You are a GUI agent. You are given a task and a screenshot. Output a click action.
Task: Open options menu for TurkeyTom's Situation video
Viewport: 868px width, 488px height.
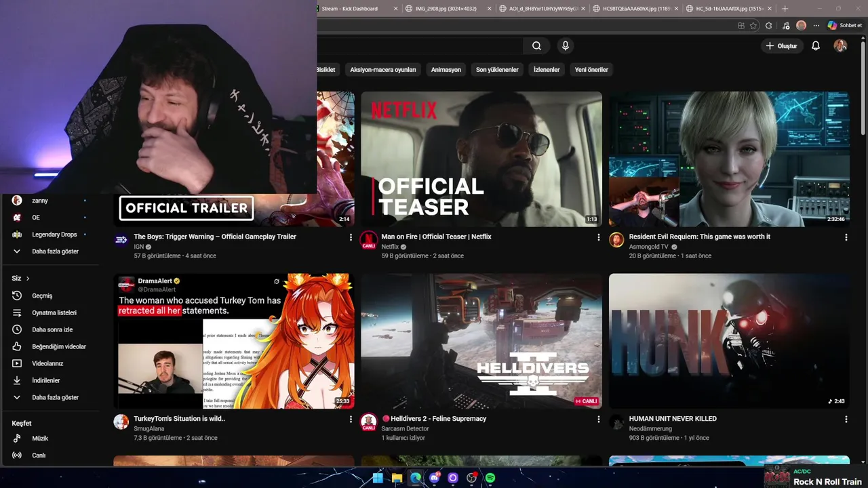(x=351, y=420)
